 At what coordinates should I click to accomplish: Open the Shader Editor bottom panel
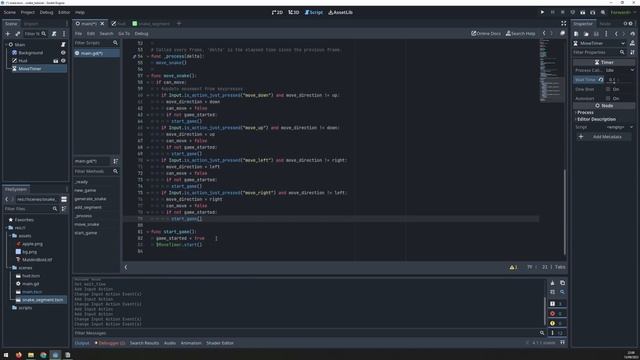click(x=220, y=343)
